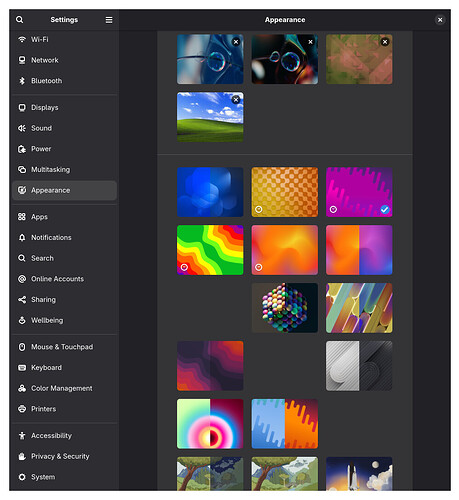Select the magenta drips wallpaper
Viewport: 459px width, 500px height.
tap(359, 192)
